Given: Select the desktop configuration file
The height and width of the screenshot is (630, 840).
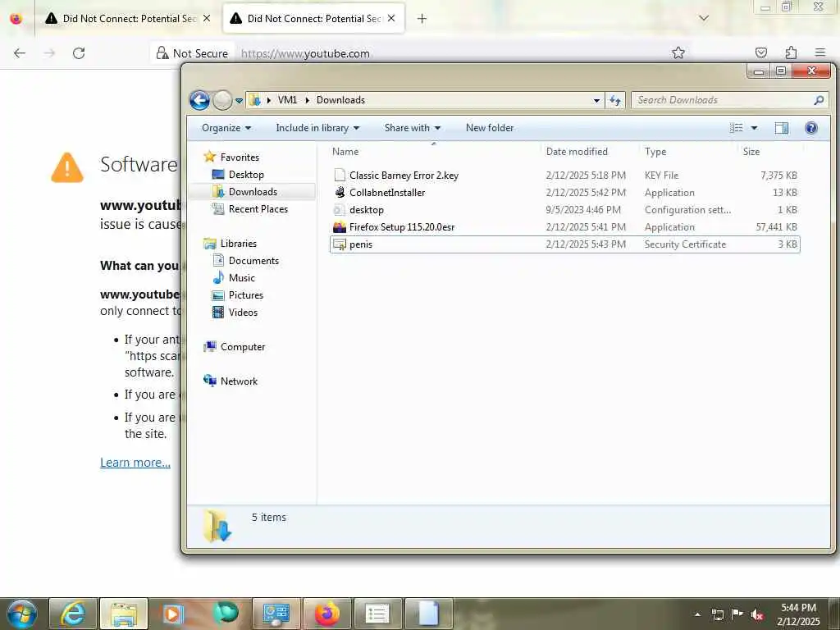Looking at the screenshot, I should coord(565,209).
